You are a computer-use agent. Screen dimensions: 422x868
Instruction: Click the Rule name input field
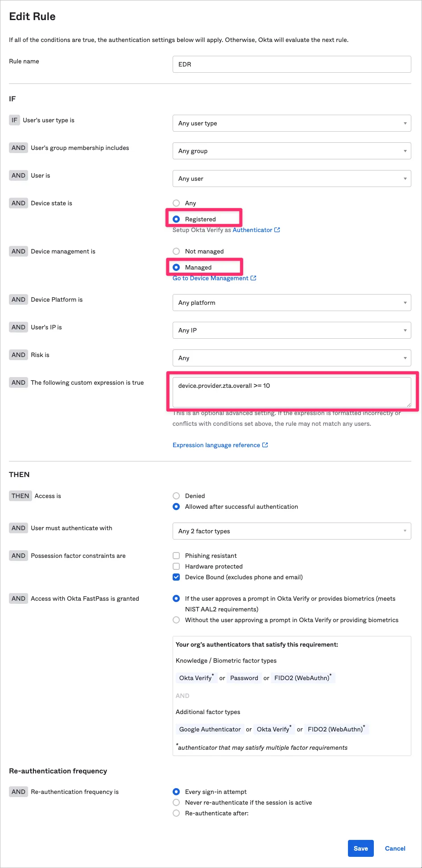[291, 64]
